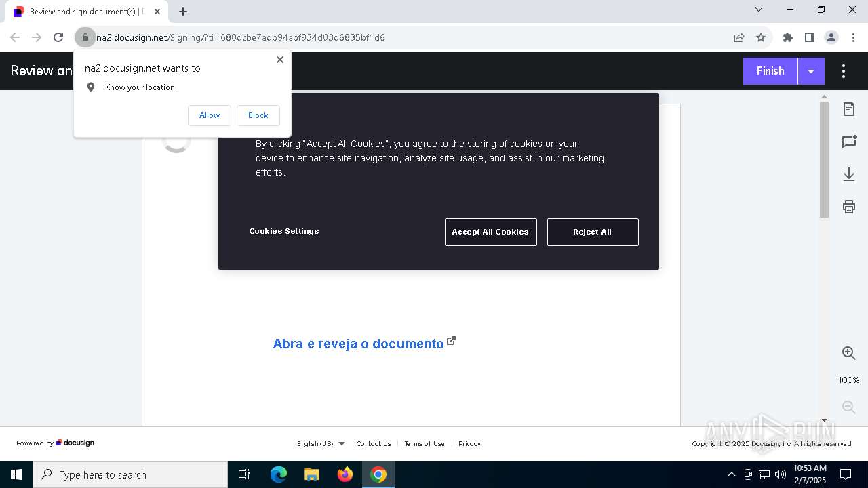Download the document using the download icon
This screenshot has width=868, height=488.
[849, 174]
